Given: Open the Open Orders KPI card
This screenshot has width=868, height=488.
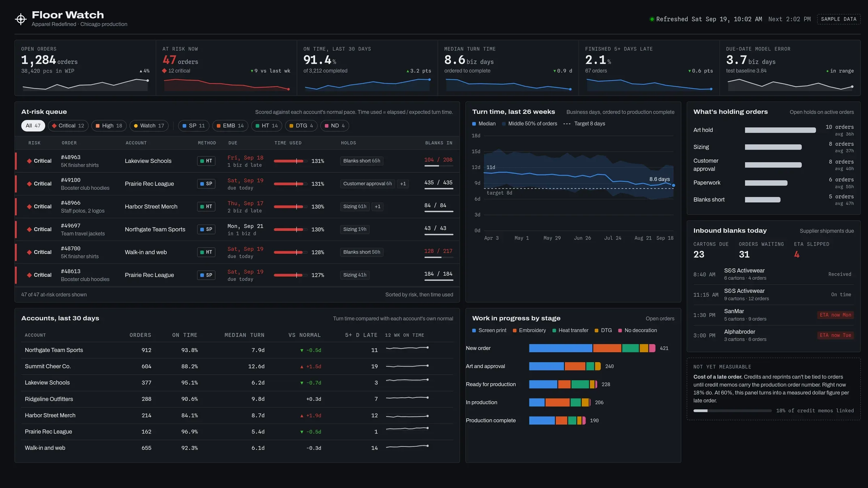Looking at the screenshot, I should pos(85,68).
